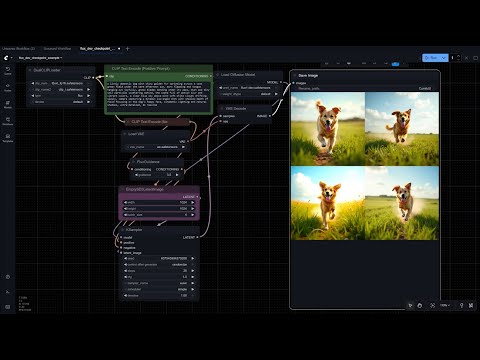Open the bottom-right generated dog image
This screenshot has height=360, width=480.
(402, 203)
